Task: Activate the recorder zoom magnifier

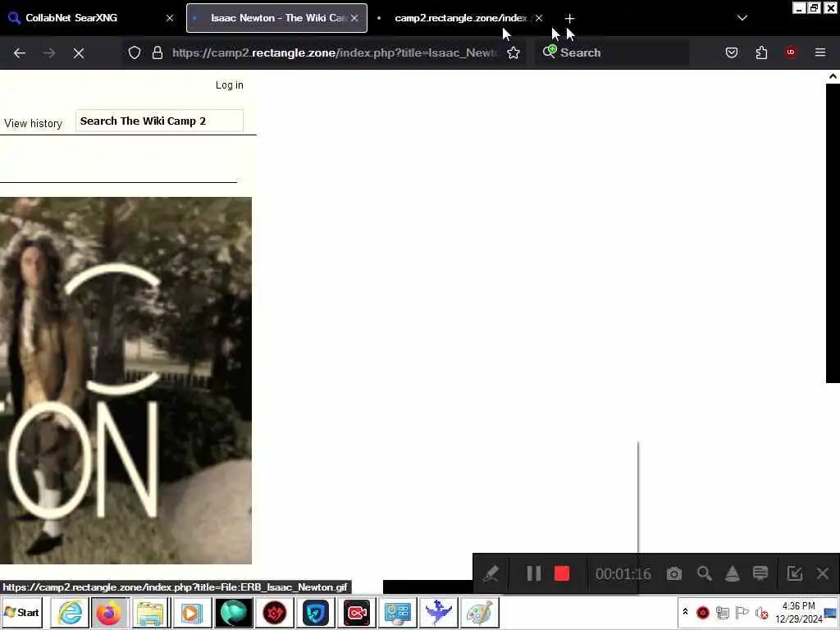Action: point(704,573)
